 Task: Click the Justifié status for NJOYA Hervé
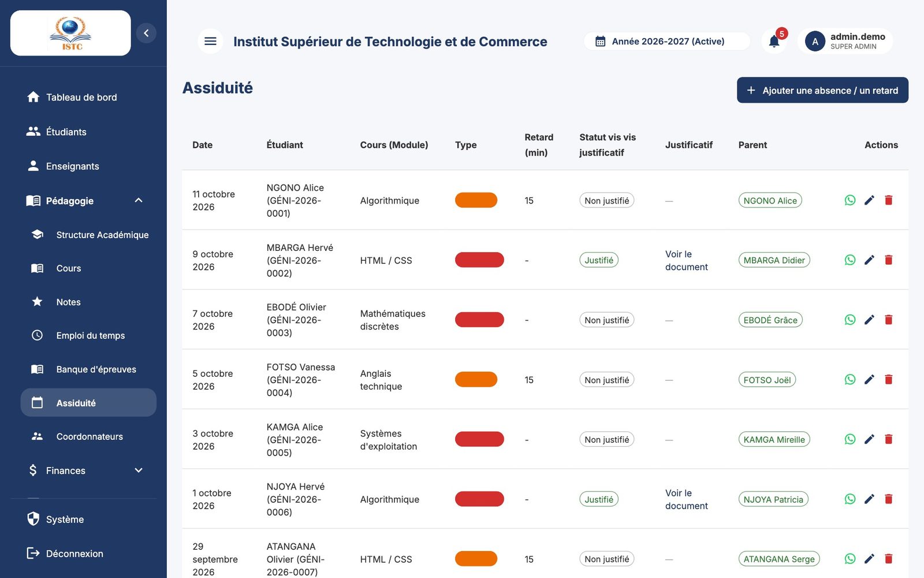point(599,499)
